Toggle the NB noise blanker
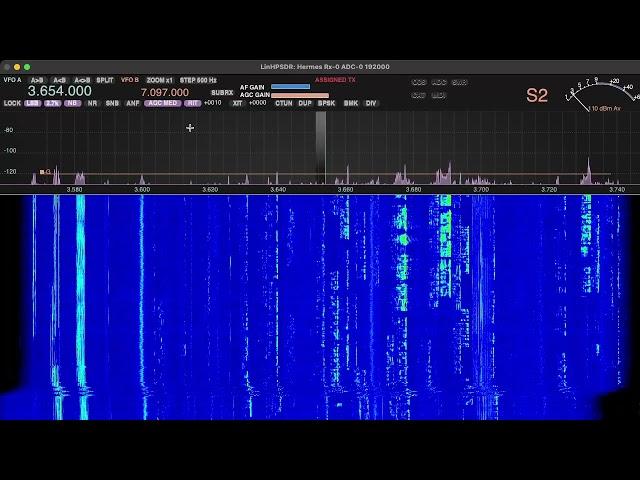The width and height of the screenshot is (640, 480). pos(72,103)
